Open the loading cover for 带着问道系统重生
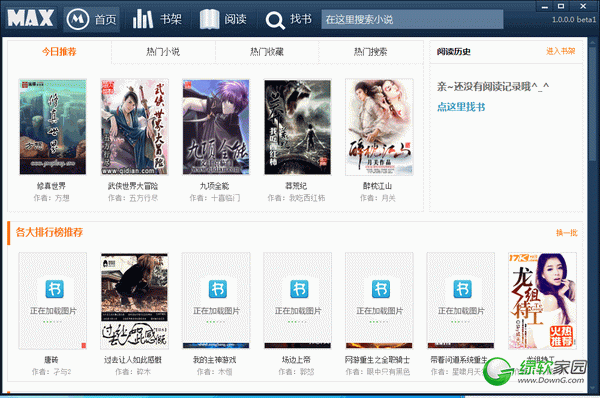The height and width of the screenshot is (398, 600). pos(461,301)
